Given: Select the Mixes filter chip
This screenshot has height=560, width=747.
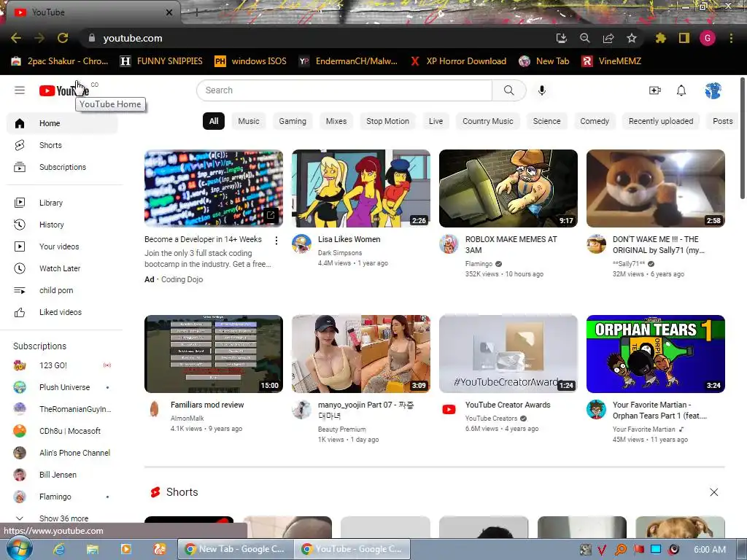Looking at the screenshot, I should pos(336,121).
